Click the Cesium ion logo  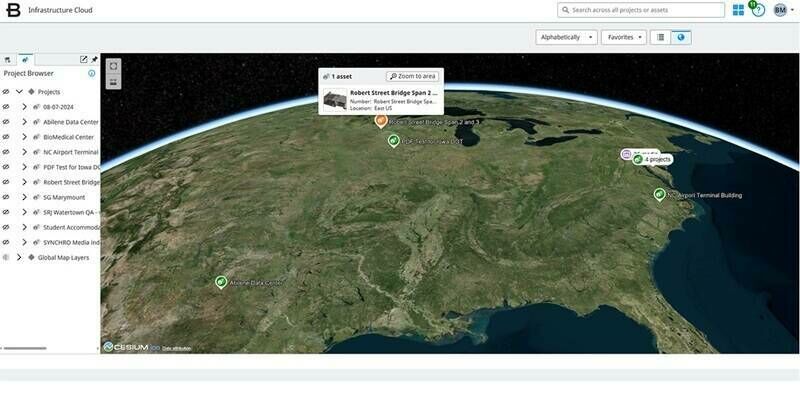click(x=131, y=347)
